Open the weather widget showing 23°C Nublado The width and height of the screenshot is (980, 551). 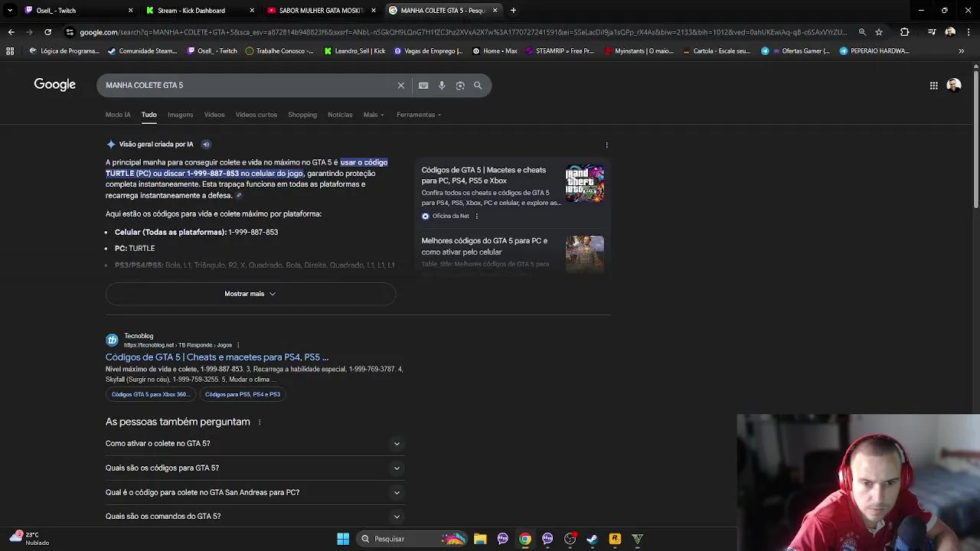[x=29, y=539]
